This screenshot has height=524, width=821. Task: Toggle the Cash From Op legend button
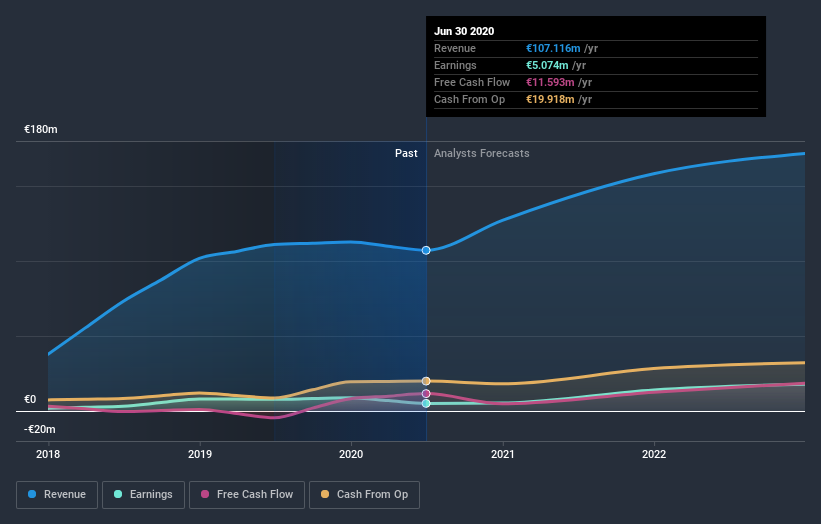point(364,495)
